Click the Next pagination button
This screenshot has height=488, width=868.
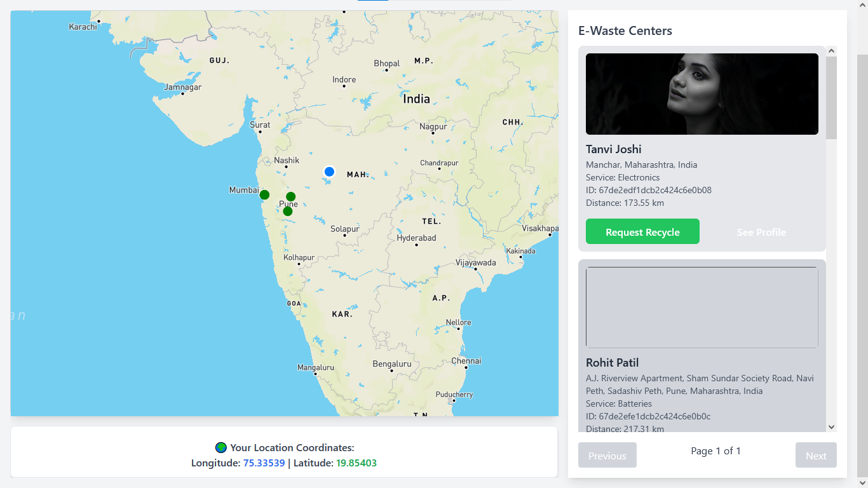point(816,455)
